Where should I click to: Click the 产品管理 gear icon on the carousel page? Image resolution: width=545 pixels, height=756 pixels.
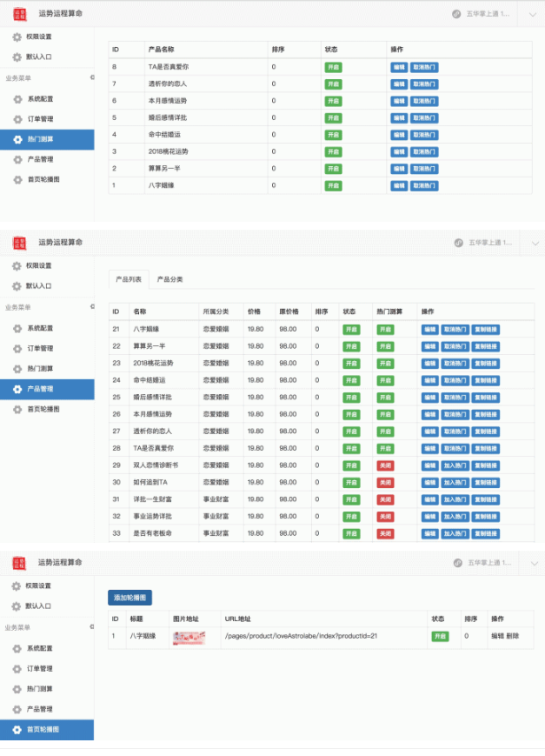(17, 709)
